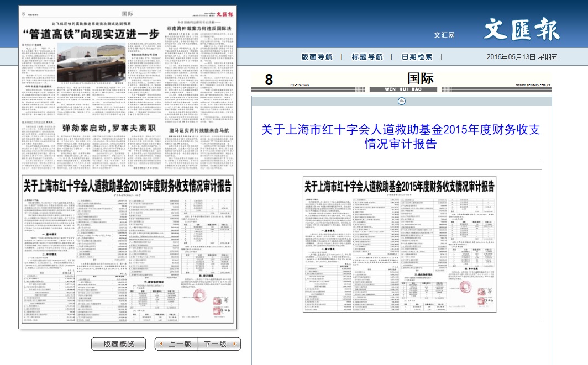Open the 版面概览 page overview button
The height and width of the screenshot is (365, 588).
(x=118, y=344)
